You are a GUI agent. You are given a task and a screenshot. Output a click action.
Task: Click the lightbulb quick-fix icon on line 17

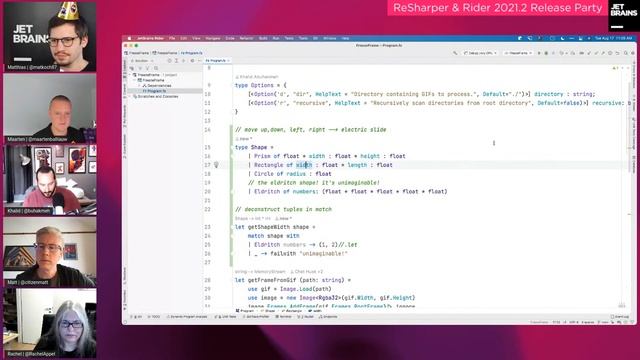pyautogui.click(x=216, y=165)
